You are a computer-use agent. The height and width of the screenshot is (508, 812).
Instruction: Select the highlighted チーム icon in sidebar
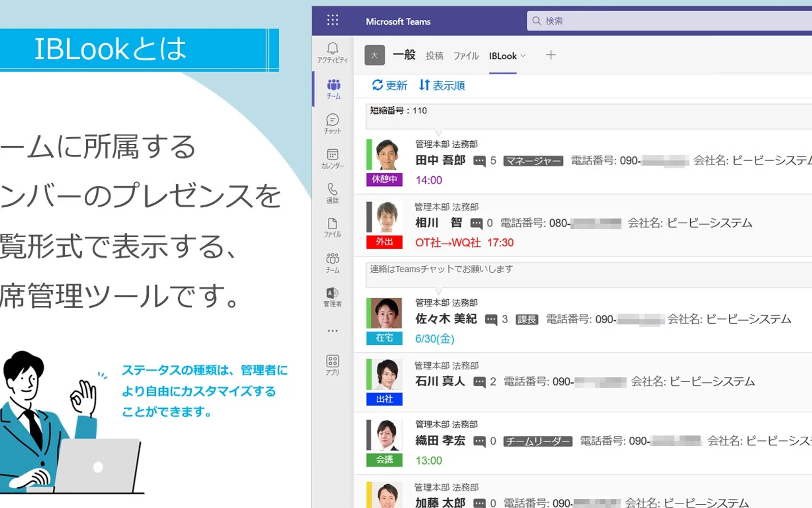tap(333, 89)
